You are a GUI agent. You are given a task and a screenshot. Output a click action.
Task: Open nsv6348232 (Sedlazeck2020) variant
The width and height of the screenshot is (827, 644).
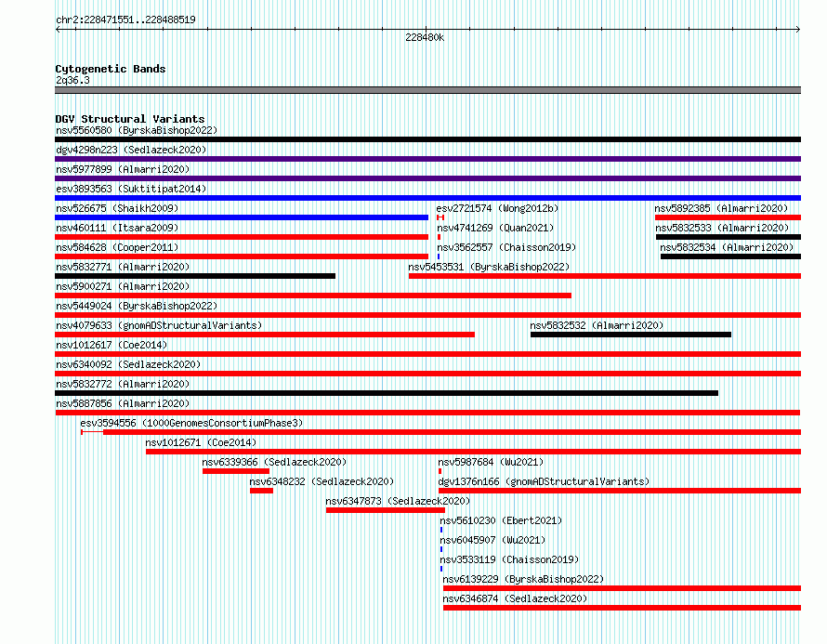(x=322, y=481)
